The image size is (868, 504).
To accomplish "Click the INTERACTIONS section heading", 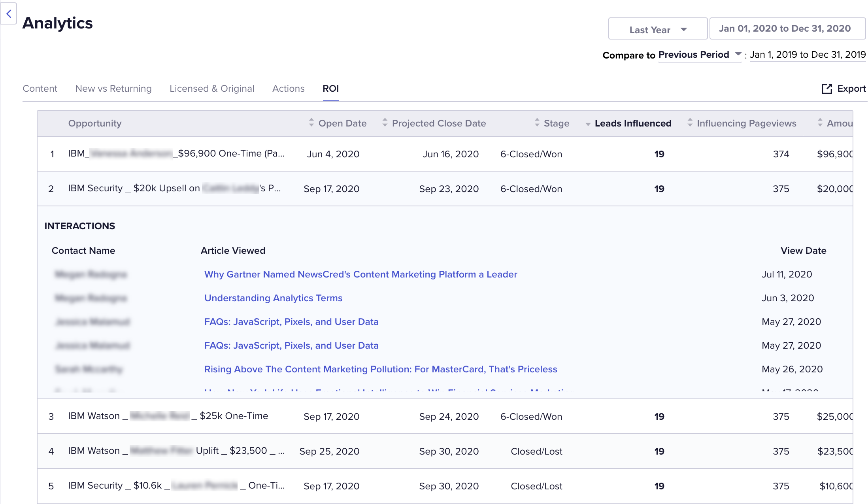I will pos(79,226).
